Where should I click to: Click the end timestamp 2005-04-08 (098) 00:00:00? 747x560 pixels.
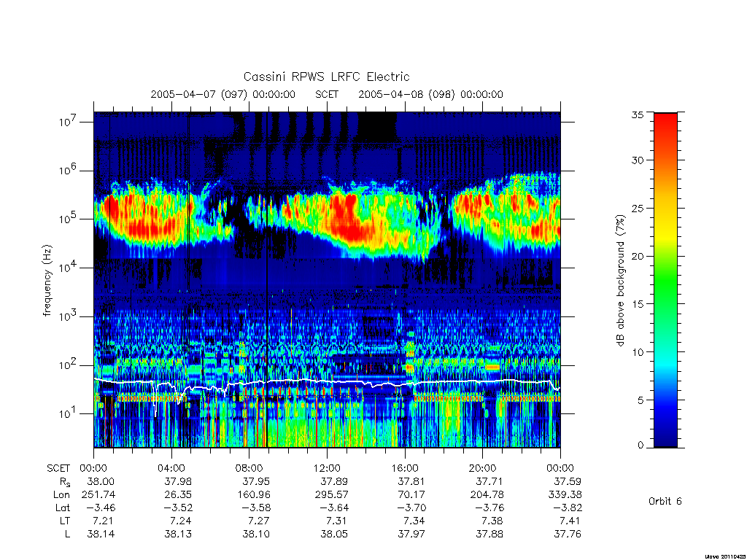pos(430,94)
